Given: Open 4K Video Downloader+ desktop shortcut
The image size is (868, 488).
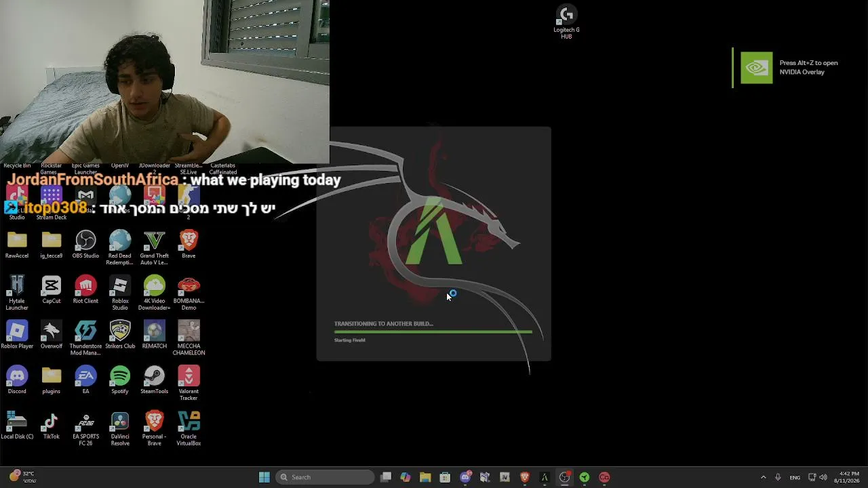Looking at the screenshot, I should point(154,293).
